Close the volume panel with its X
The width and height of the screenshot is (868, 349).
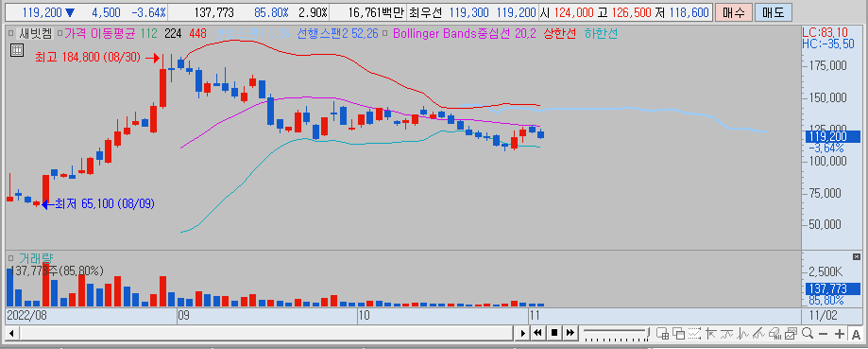click(x=857, y=258)
